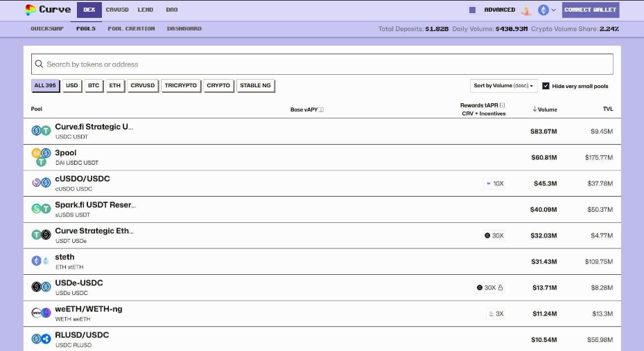Open the DEX tab
Image resolution: width=644 pixels, height=351 pixels.
point(89,10)
